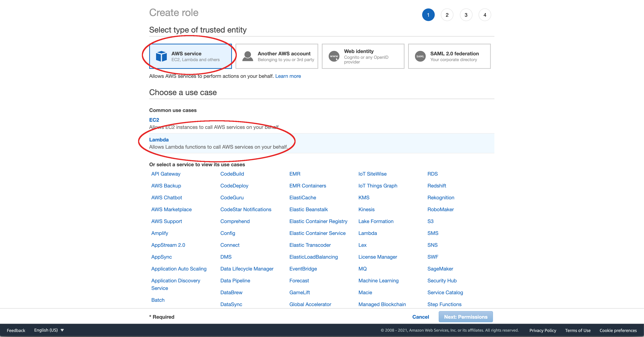Select Step Functions service
Image resolution: width=644 pixels, height=337 pixels.
(444, 304)
